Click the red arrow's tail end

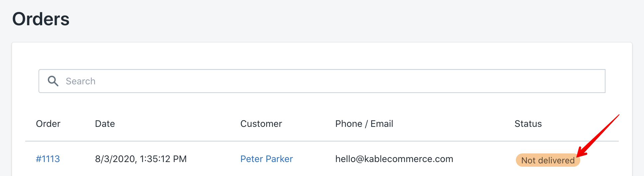coord(618,116)
